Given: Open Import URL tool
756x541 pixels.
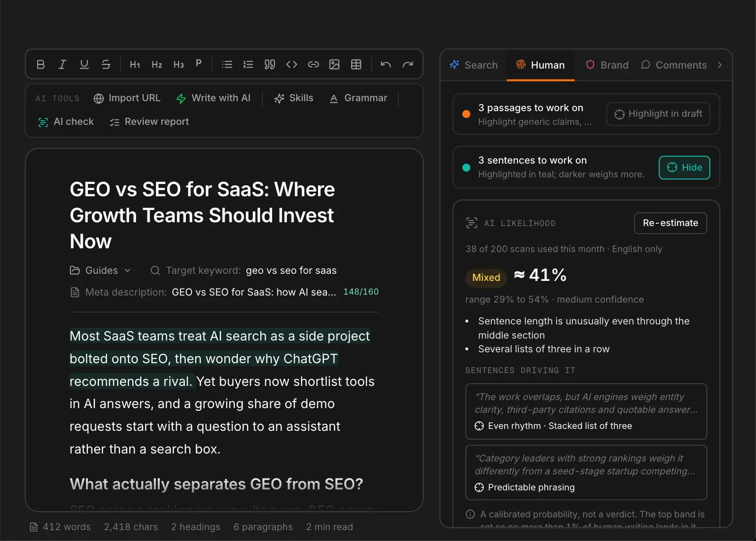Looking at the screenshot, I should [x=127, y=98].
